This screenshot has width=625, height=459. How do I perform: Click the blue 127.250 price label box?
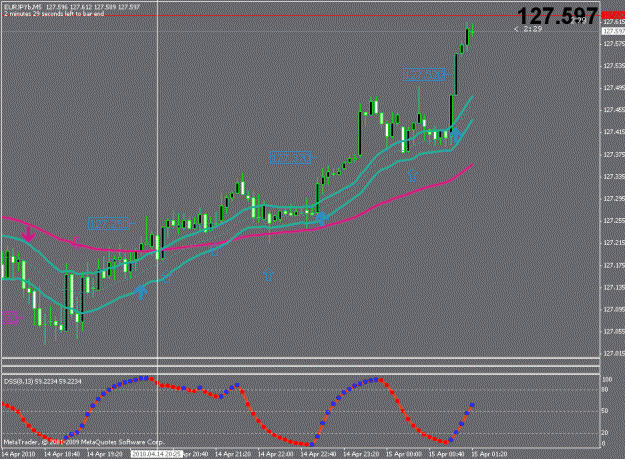[x=109, y=224]
